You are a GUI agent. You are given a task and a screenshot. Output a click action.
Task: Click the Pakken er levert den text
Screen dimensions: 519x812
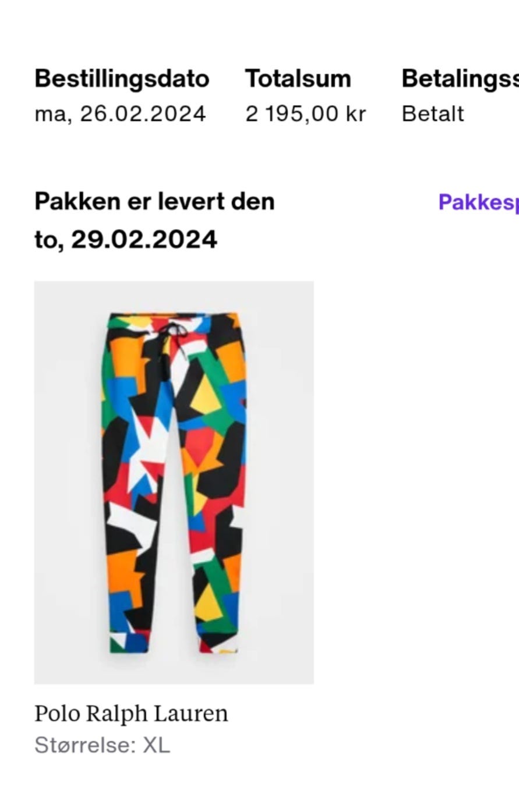pyautogui.click(x=154, y=201)
